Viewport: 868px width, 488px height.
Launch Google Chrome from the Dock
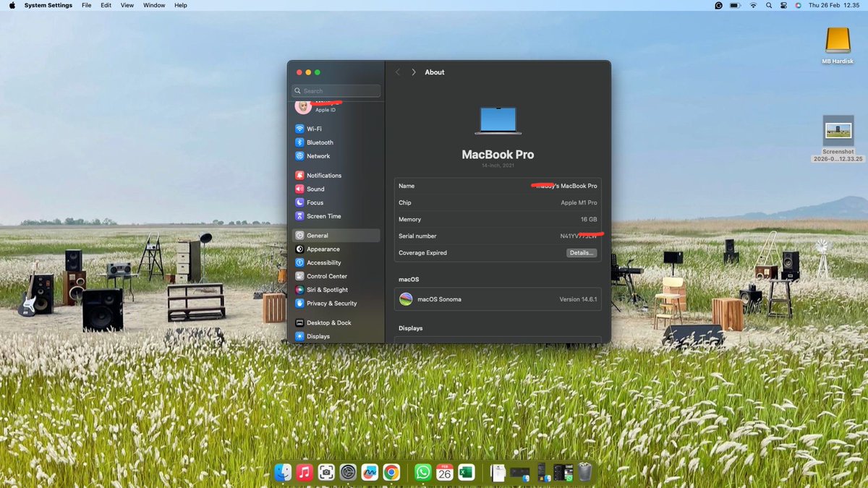tap(391, 472)
